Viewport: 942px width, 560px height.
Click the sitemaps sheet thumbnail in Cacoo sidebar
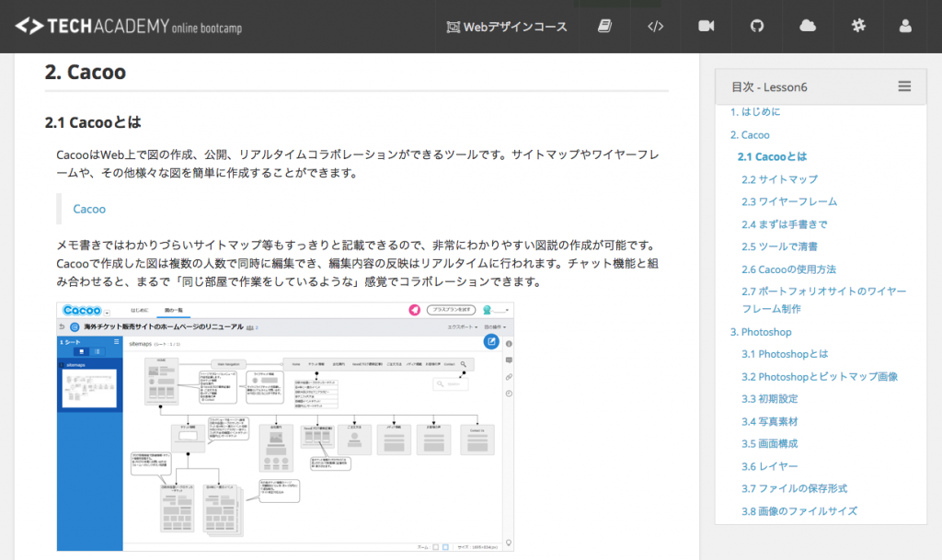pos(89,388)
